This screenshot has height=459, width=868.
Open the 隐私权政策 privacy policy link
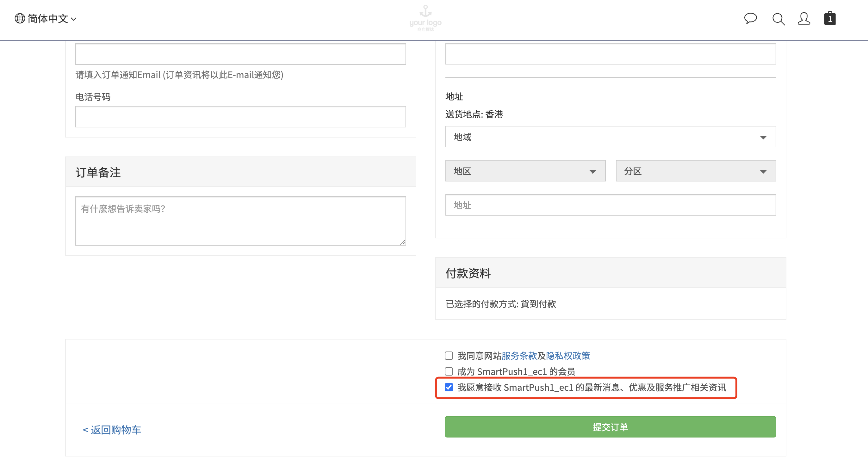[568, 356]
